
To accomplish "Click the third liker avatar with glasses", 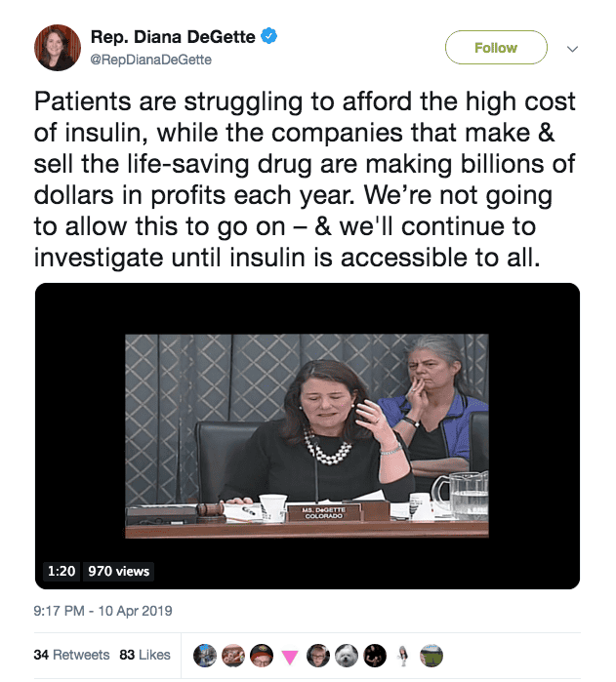I will tap(261, 655).
